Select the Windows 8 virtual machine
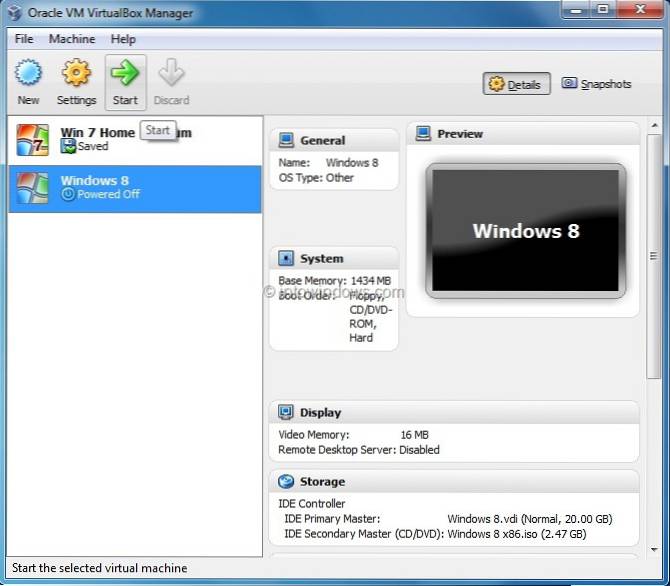The width and height of the screenshot is (670, 586). [x=134, y=187]
